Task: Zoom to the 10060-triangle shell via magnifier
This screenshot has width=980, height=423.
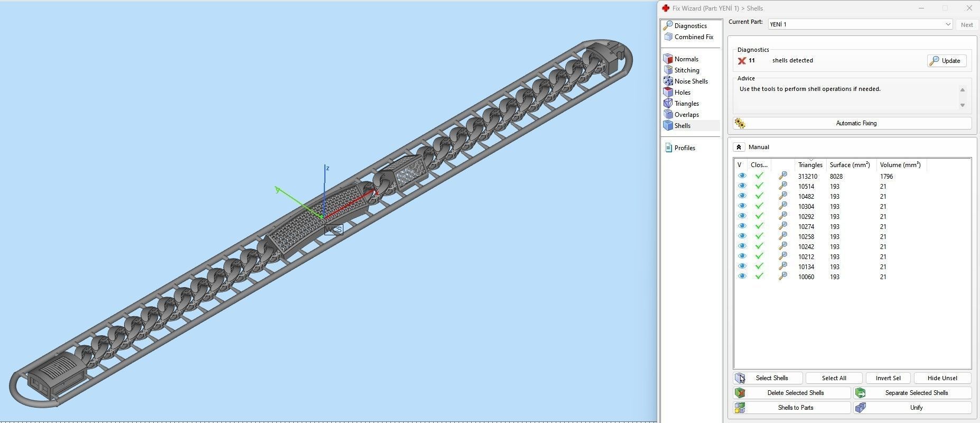Action: (x=783, y=276)
